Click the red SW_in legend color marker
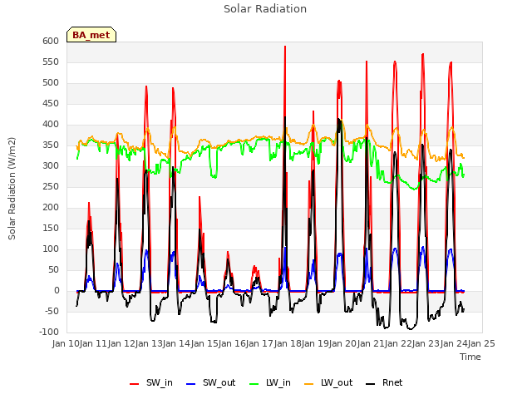The height and width of the screenshot is (399, 532). (x=135, y=384)
